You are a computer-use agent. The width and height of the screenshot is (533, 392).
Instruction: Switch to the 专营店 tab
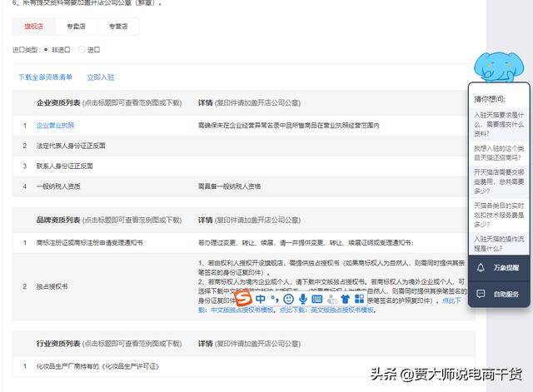coord(118,27)
